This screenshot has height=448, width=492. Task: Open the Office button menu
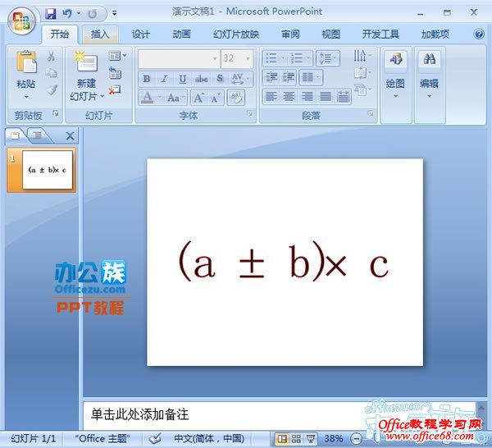(21, 21)
